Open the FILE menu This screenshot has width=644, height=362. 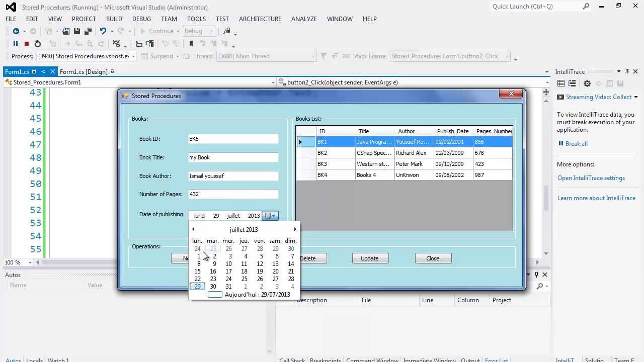[11, 19]
